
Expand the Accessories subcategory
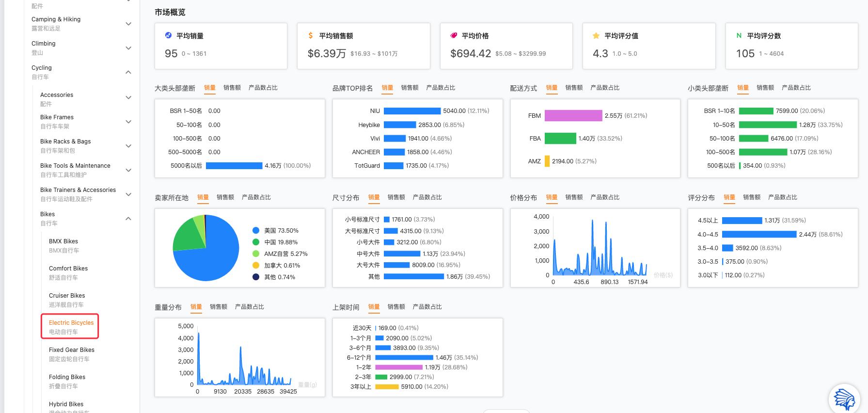coord(128,97)
